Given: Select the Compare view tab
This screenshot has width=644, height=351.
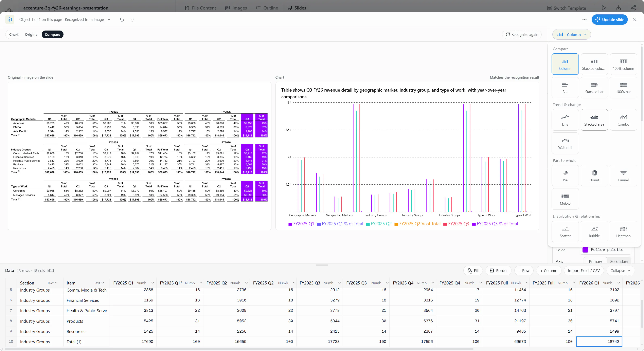Looking at the screenshot, I should point(53,35).
